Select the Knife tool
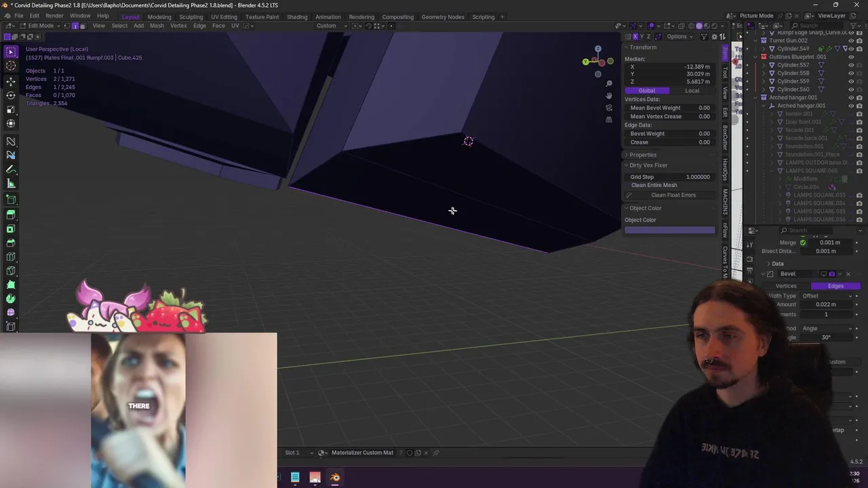Screen dimensions: 868x488 click(x=11, y=271)
